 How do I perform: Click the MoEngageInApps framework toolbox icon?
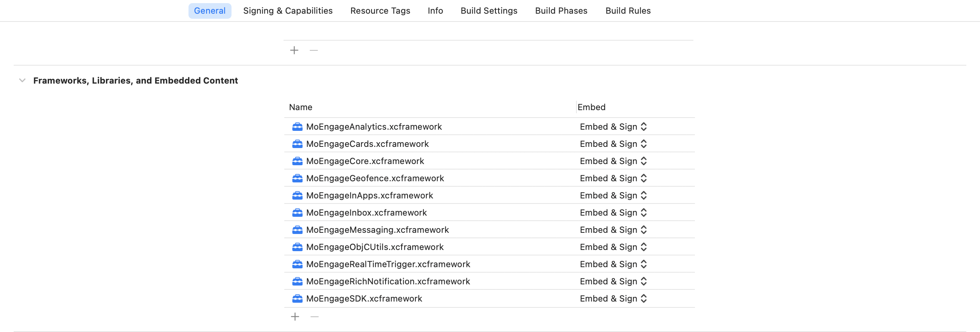pos(297,195)
